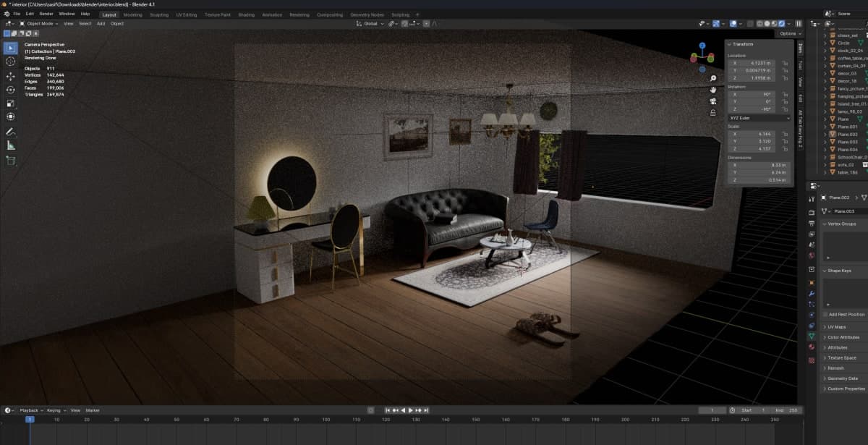Select the Move tool in the toolbar
Viewport: 868px width, 445px height.
coord(11,76)
